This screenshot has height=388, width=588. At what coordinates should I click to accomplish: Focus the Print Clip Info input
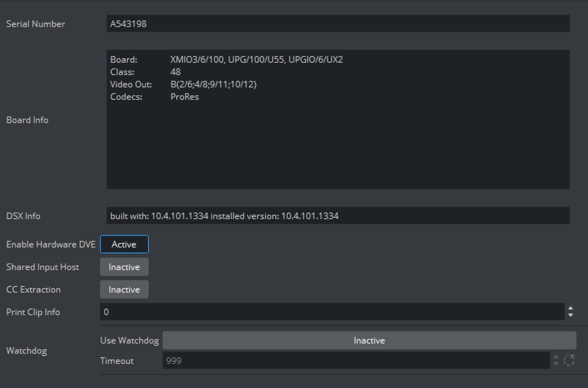click(332, 312)
